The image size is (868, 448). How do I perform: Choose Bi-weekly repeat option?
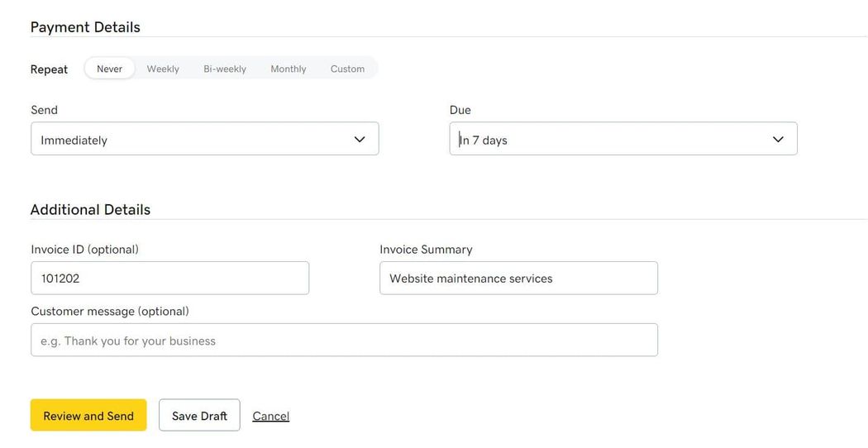point(225,69)
